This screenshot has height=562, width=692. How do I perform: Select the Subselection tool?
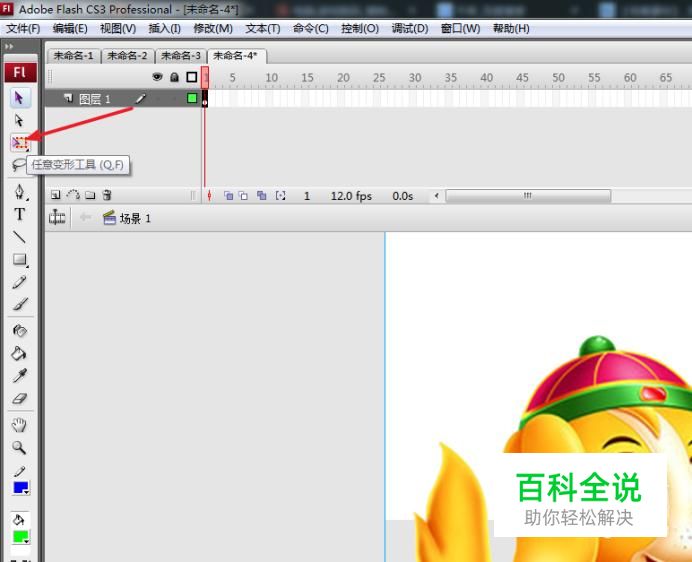pyautogui.click(x=19, y=120)
